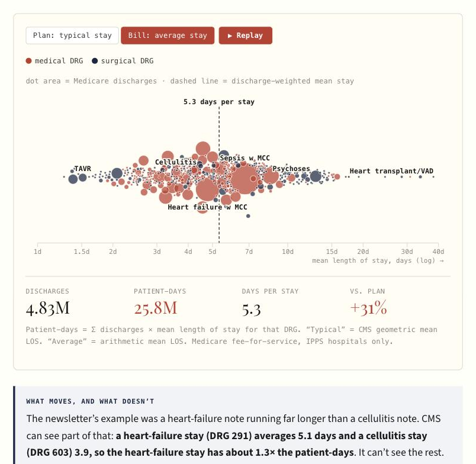Click the '5.3 days per stay' marker label
Image resolution: width=476 pixels, height=464 pixels.
coord(218,102)
